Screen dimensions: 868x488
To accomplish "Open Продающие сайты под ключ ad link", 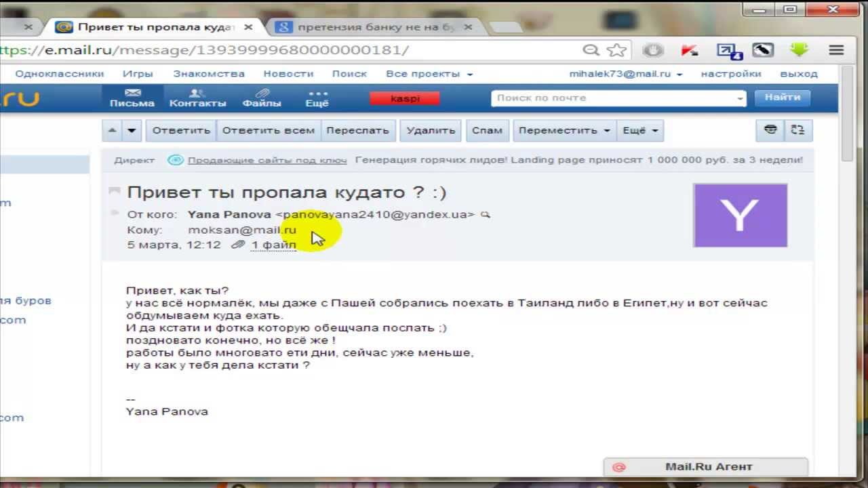I will coord(267,160).
